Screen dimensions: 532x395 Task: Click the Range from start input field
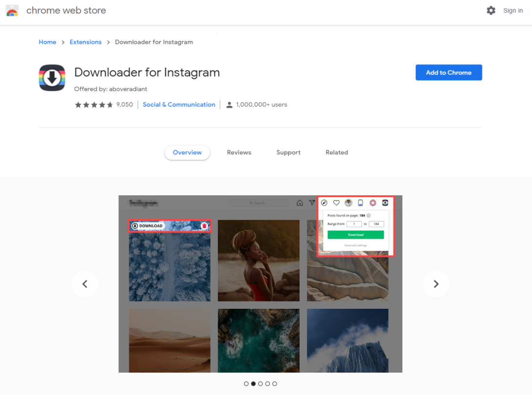(354, 224)
